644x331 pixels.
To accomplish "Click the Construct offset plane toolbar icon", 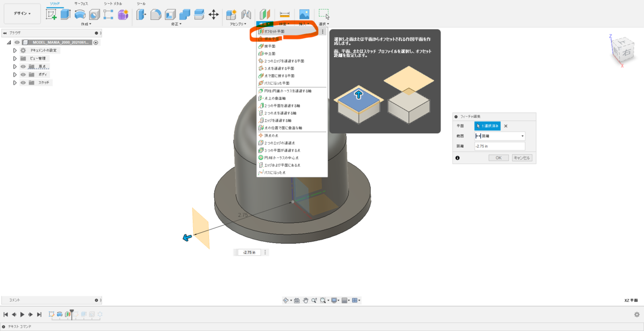I will [265, 15].
